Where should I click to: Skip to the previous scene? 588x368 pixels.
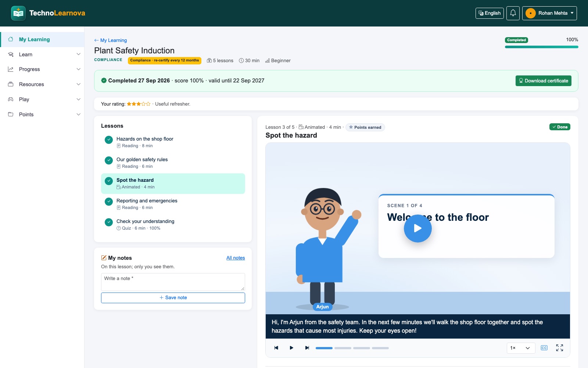(x=276, y=348)
